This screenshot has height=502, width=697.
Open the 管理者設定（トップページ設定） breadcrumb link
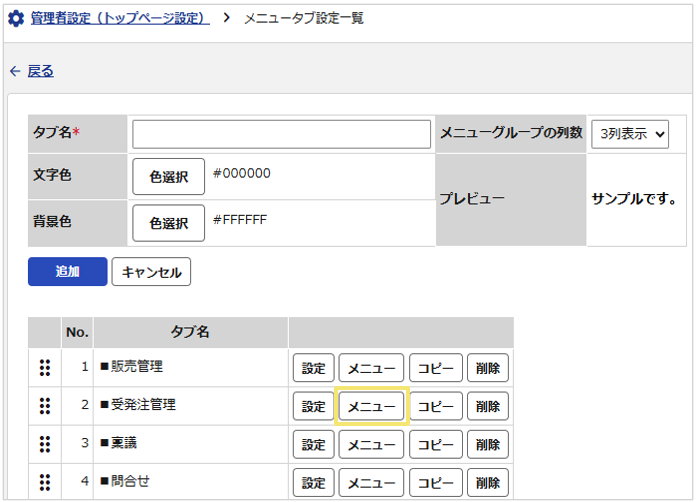click(x=120, y=18)
